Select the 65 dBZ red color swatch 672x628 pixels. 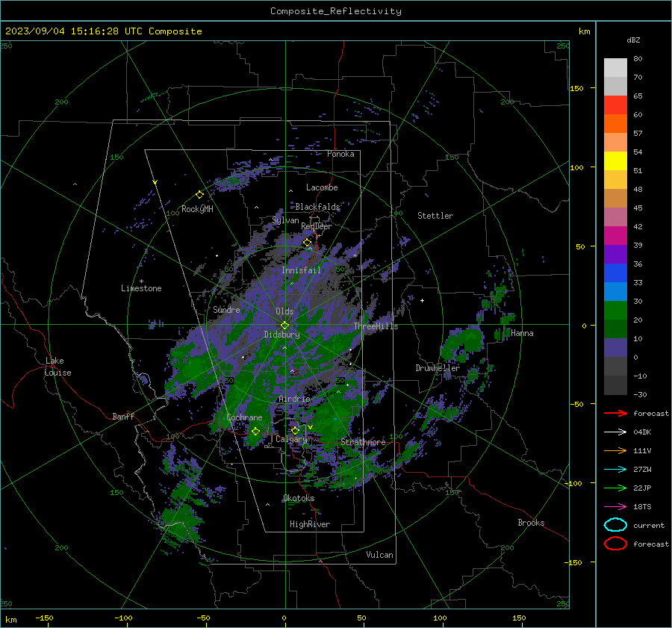(x=615, y=105)
